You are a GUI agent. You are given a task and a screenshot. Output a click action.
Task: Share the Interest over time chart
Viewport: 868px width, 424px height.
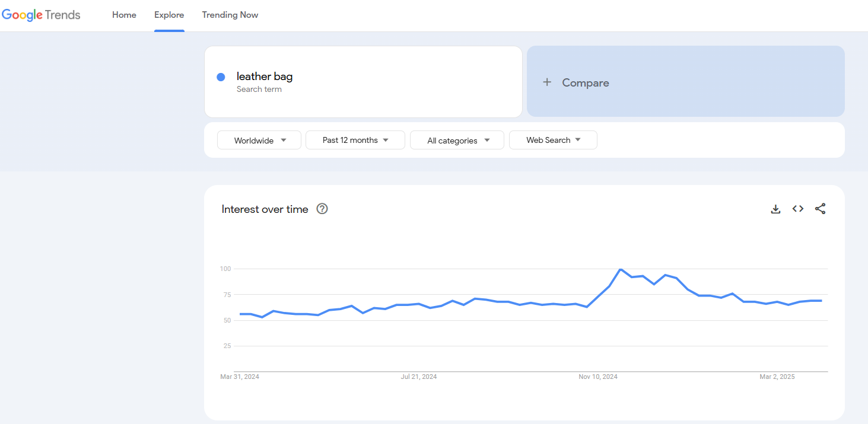(820, 209)
